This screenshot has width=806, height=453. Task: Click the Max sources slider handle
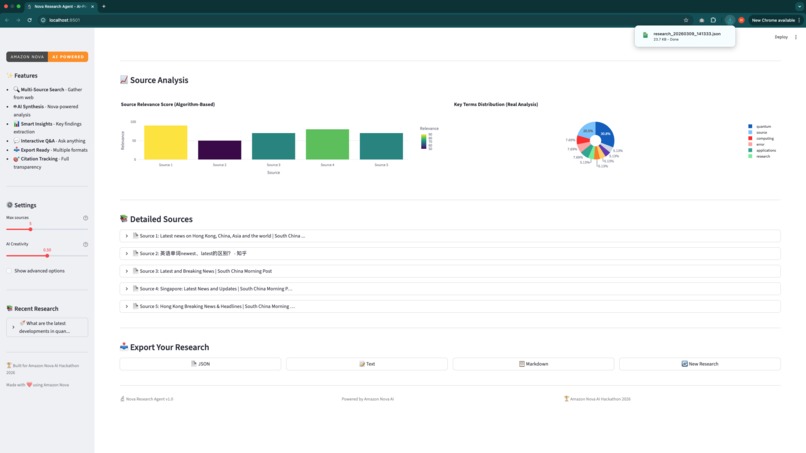pyautogui.click(x=30, y=229)
